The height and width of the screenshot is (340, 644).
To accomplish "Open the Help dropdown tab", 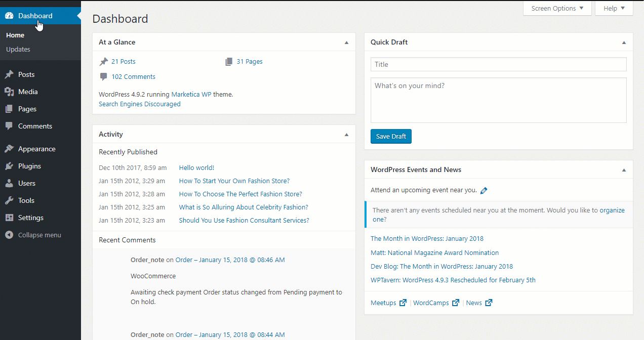I will click(614, 8).
